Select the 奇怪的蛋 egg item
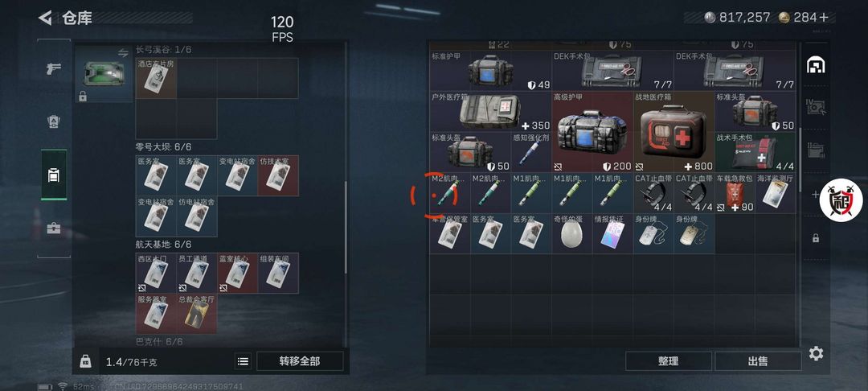 click(572, 233)
